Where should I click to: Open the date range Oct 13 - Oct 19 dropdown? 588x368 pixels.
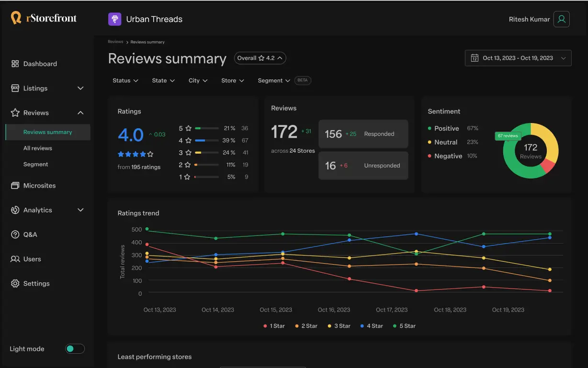518,58
